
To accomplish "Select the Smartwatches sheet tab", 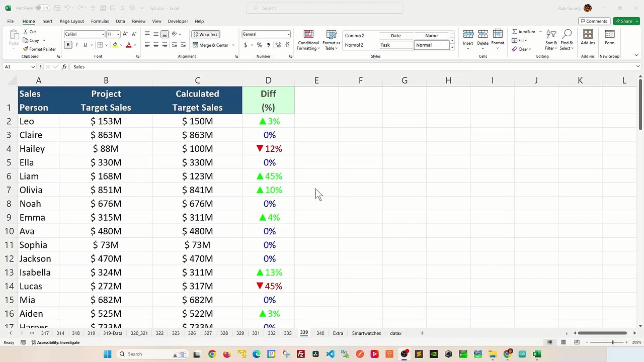I will (x=366, y=333).
